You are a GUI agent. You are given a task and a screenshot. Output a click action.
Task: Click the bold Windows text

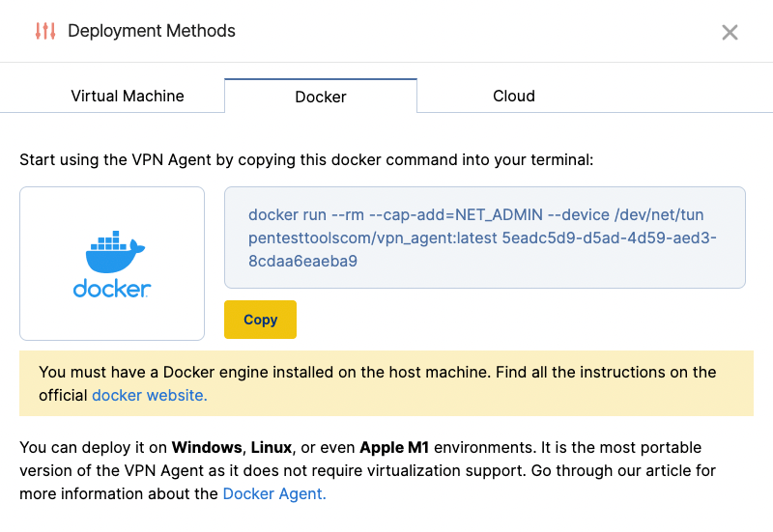click(x=208, y=447)
